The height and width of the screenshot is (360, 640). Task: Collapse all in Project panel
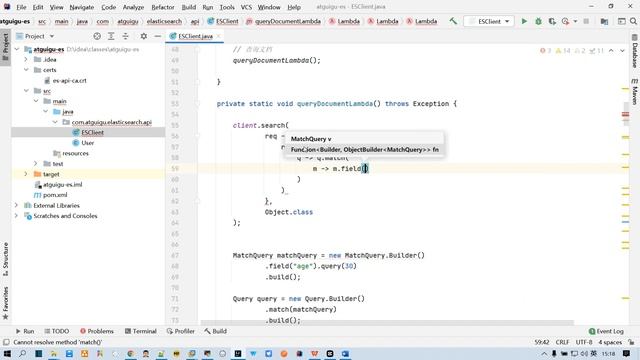(125, 36)
